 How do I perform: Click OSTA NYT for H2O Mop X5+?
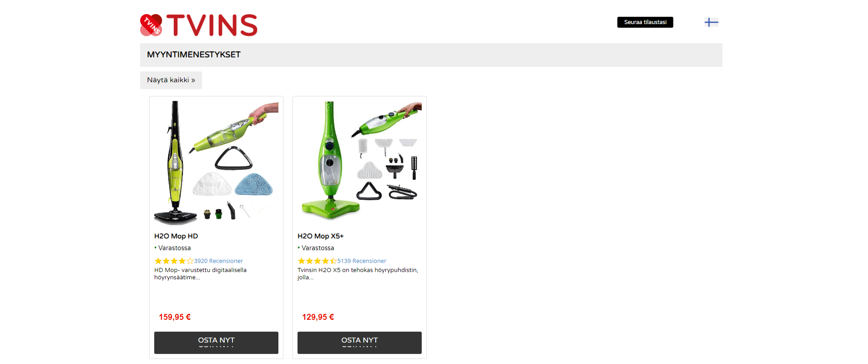coord(359,343)
